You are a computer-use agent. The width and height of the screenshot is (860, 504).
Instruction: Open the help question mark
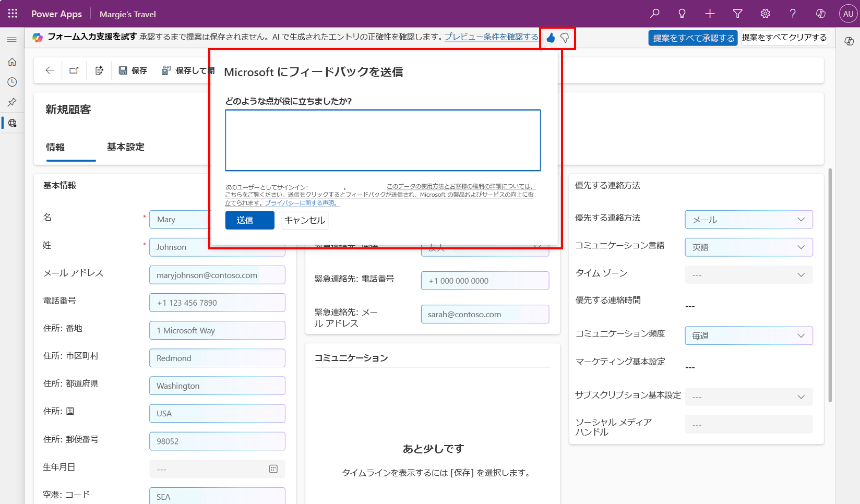[x=793, y=14]
